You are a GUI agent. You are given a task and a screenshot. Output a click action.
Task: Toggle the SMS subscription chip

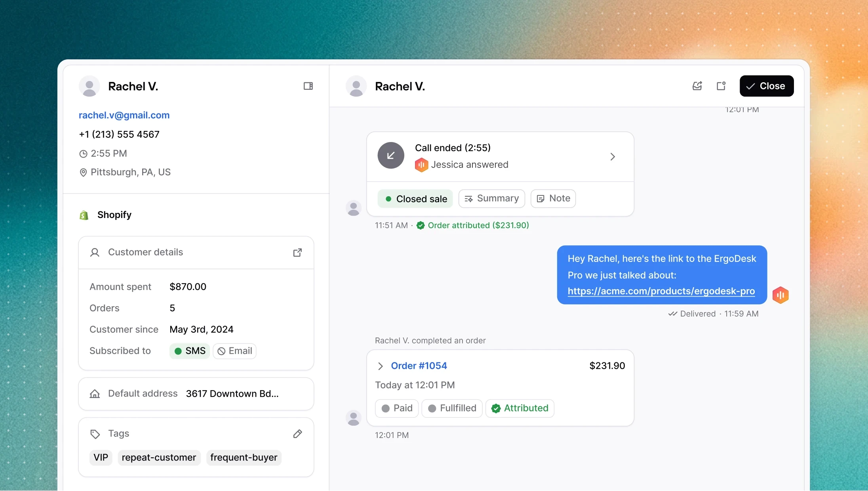tap(190, 351)
